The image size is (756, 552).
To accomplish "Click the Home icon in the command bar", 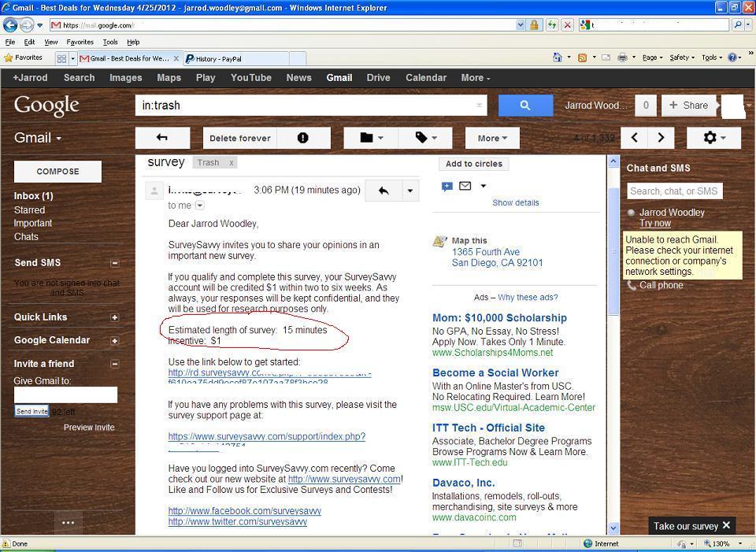I will (x=558, y=57).
